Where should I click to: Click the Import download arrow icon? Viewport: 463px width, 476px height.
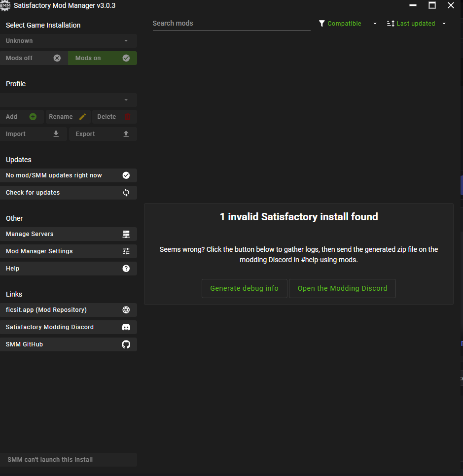tap(56, 134)
